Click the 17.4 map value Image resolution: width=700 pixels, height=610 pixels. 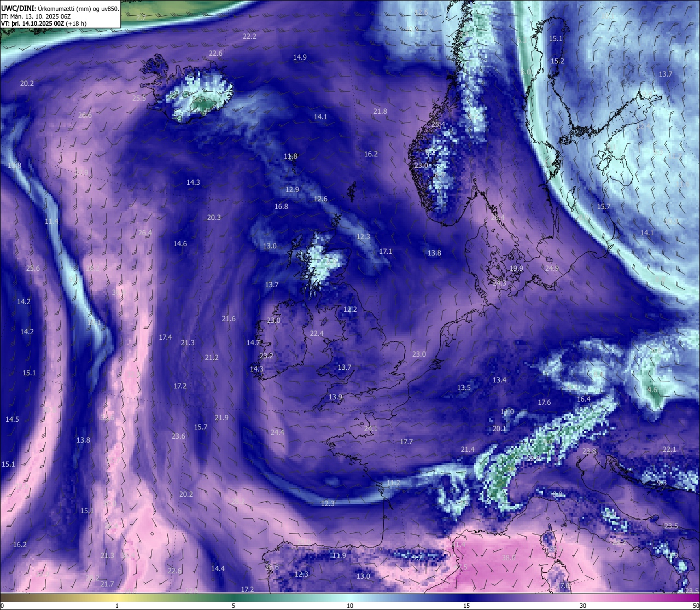point(165,338)
